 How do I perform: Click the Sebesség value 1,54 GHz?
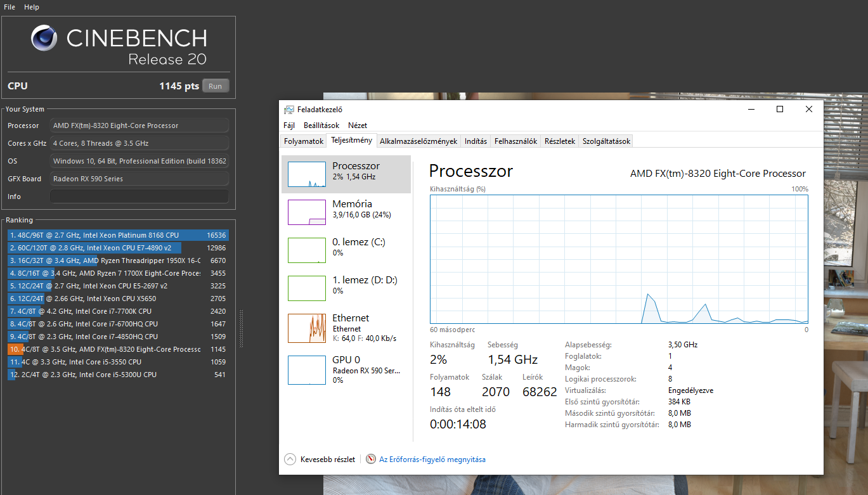click(x=512, y=360)
